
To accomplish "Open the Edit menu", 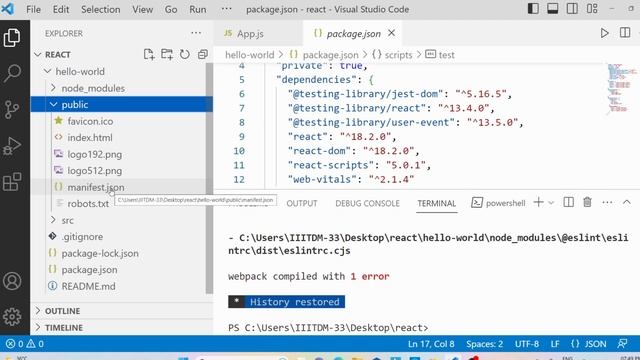I will point(61,9).
